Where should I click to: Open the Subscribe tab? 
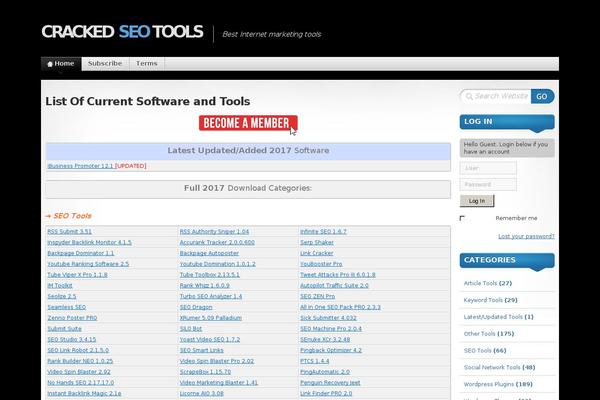[105, 64]
